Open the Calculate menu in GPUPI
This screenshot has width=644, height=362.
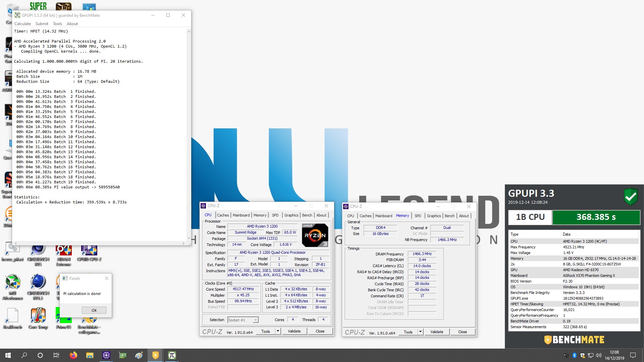[x=22, y=24]
